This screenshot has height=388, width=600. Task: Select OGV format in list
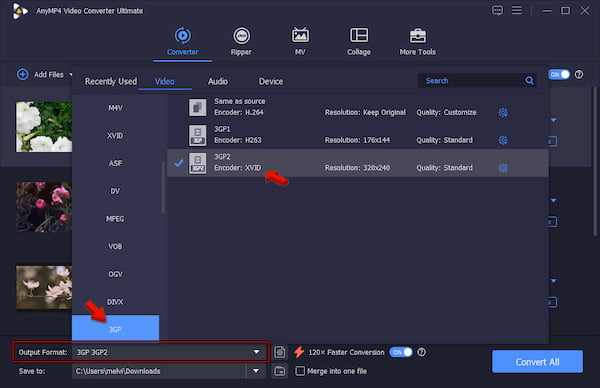115,274
